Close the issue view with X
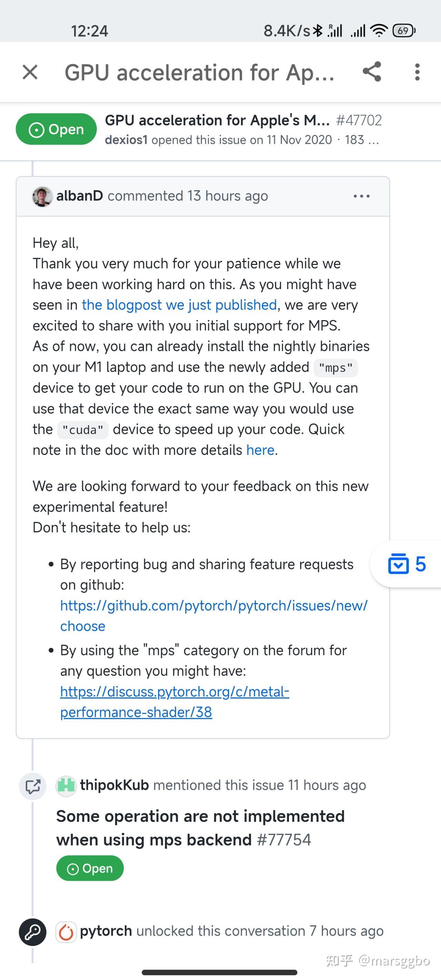Image resolution: width=441 pixels, height=980 pixels. click(29, 72)
